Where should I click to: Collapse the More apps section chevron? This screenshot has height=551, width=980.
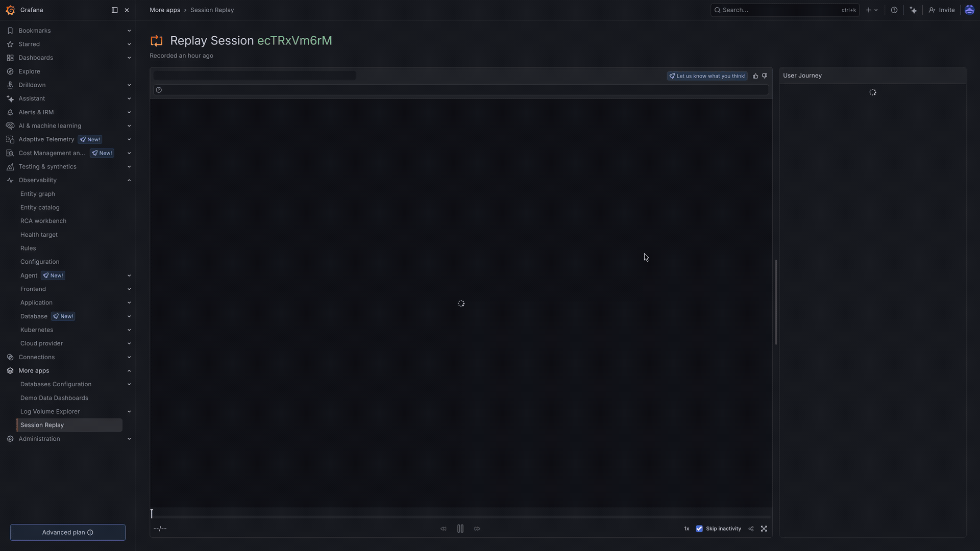tap(129, 371)
